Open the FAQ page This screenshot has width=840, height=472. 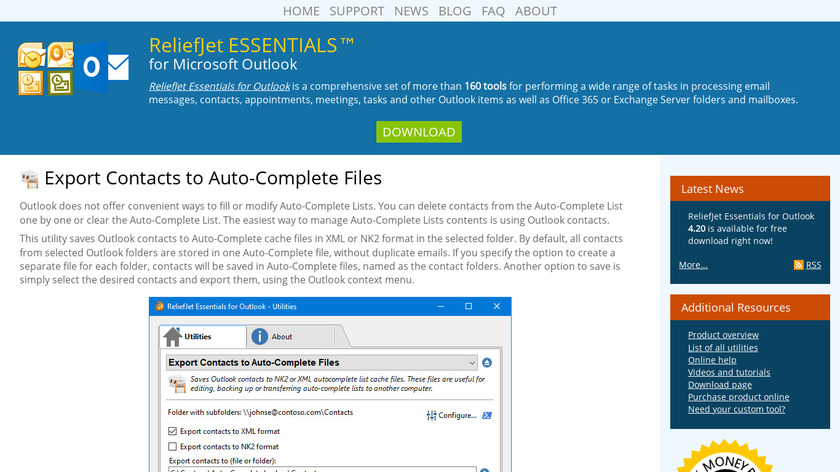point(493,11)
